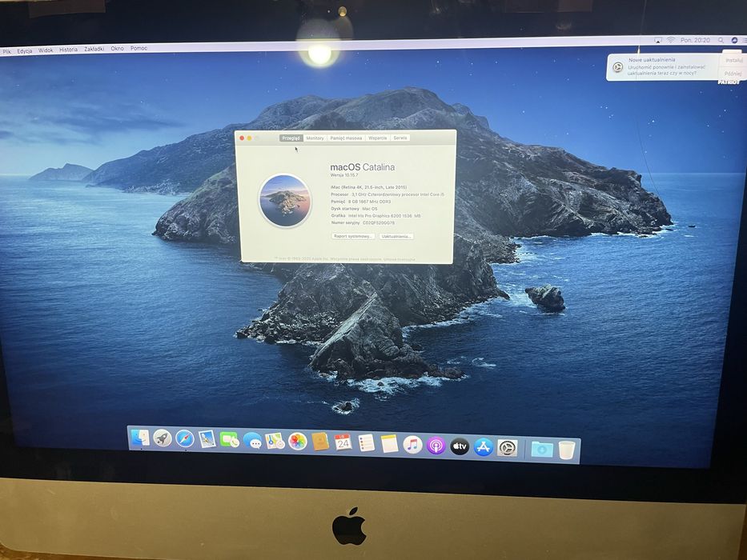The width and height of the screenshot is (747, 560).
Task: Open Reminders list icon in Dock
Action: [x=367, y=443]
